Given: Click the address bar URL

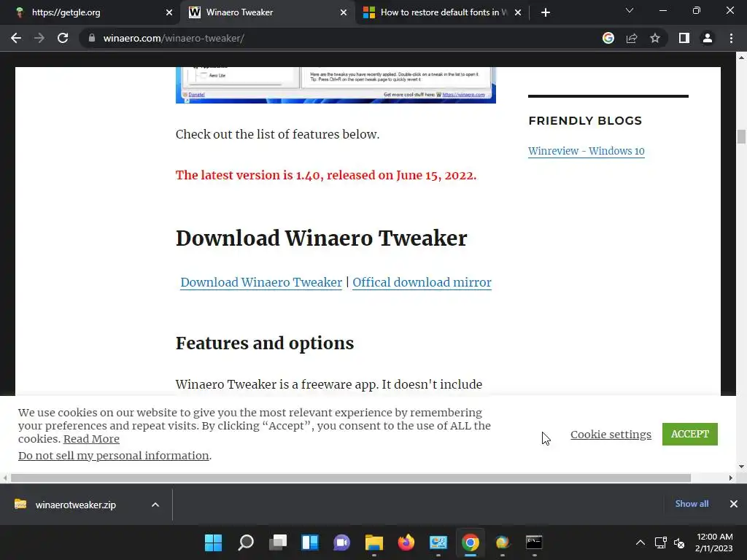Looking at the screenshot, I should pyautogui.click(x=174, y=38).
